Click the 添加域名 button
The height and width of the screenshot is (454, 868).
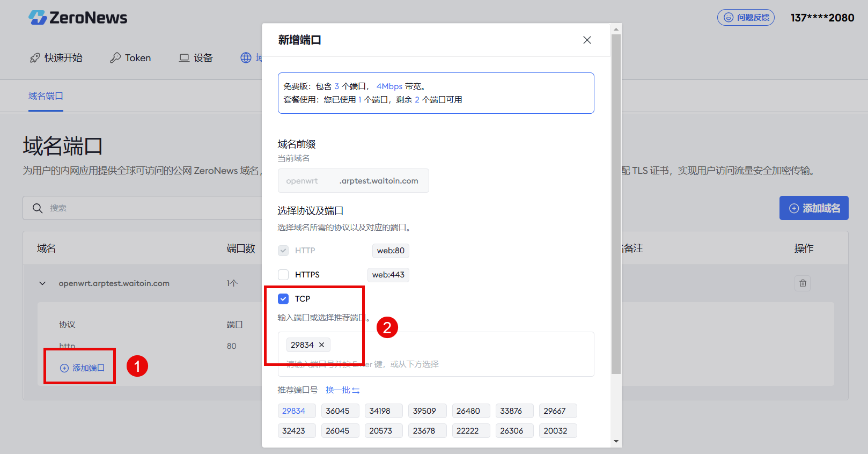point(814,208)
